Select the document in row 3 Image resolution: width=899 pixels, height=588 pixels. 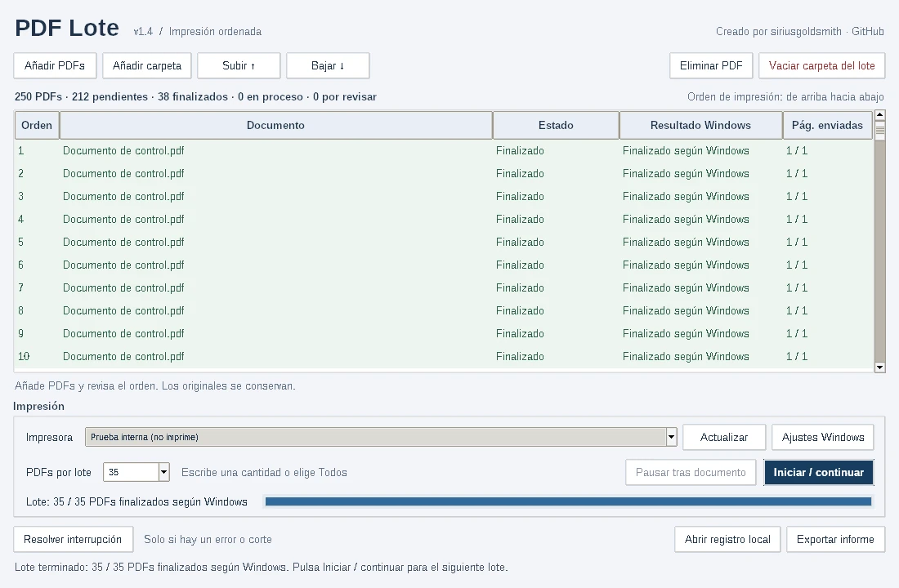pyautogui.click(x=444, y=197)
